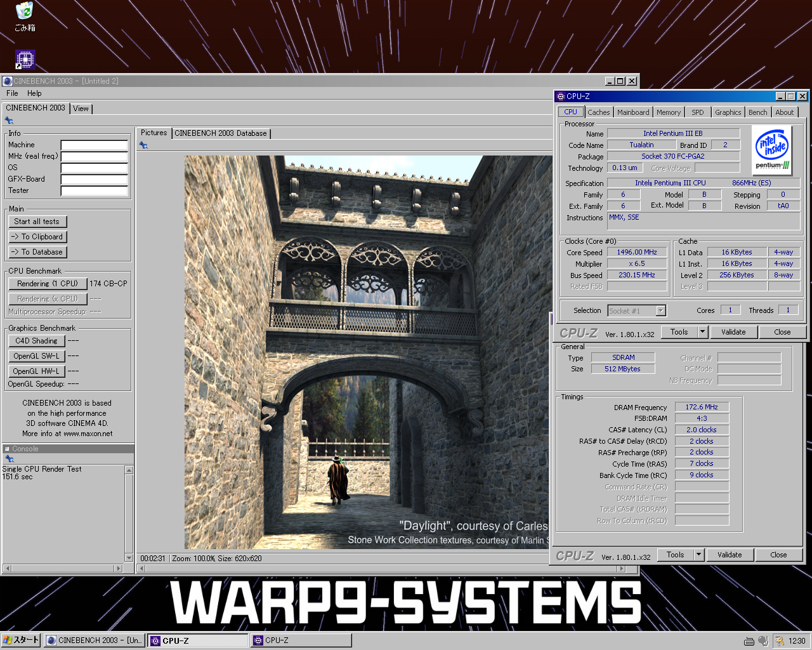Click Start all tests button

click(37, 222)
